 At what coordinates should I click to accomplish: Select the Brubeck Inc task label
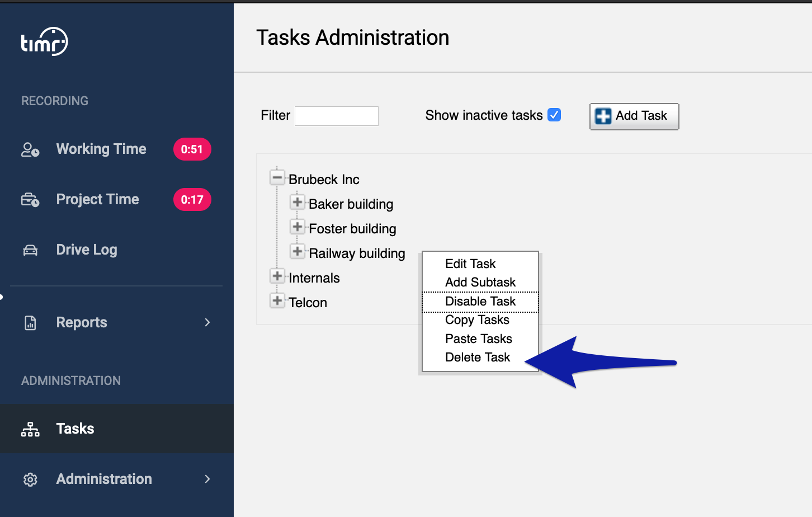point(324,180)
